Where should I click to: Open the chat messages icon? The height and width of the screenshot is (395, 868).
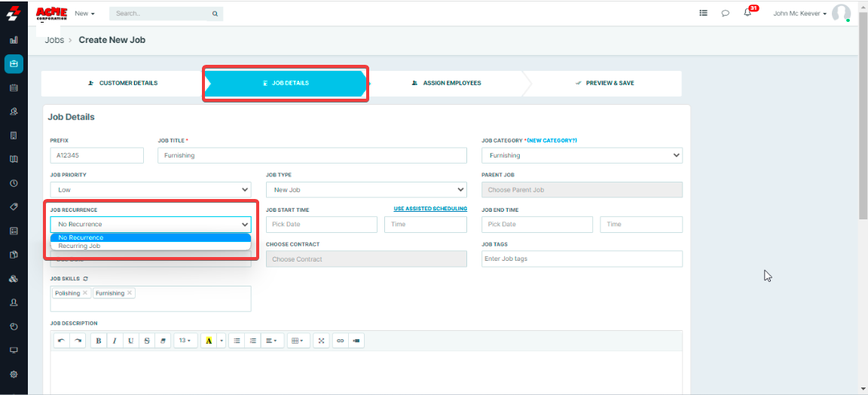725,14
